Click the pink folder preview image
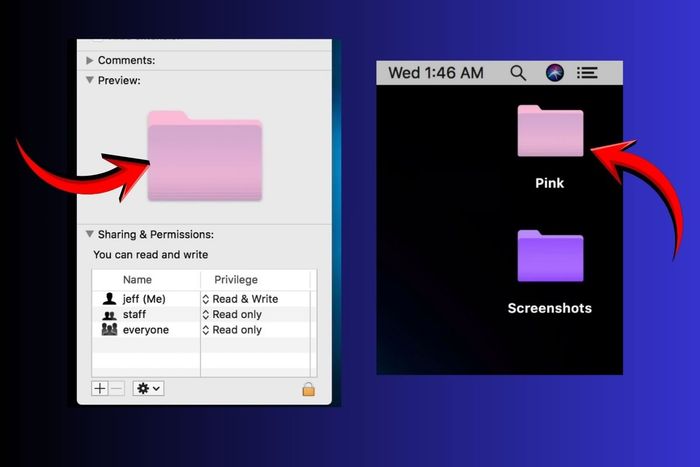700x467 pixels. click(x=205, y=156)
